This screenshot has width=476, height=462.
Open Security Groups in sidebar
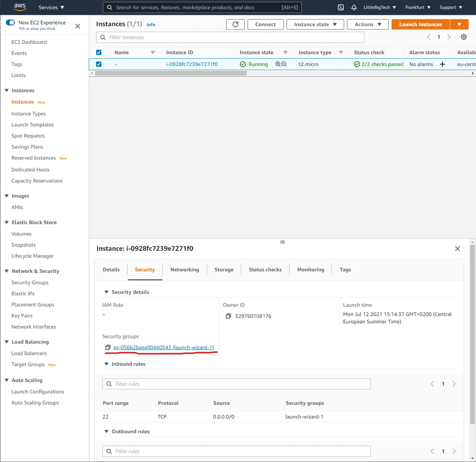(x=30, y=282)
